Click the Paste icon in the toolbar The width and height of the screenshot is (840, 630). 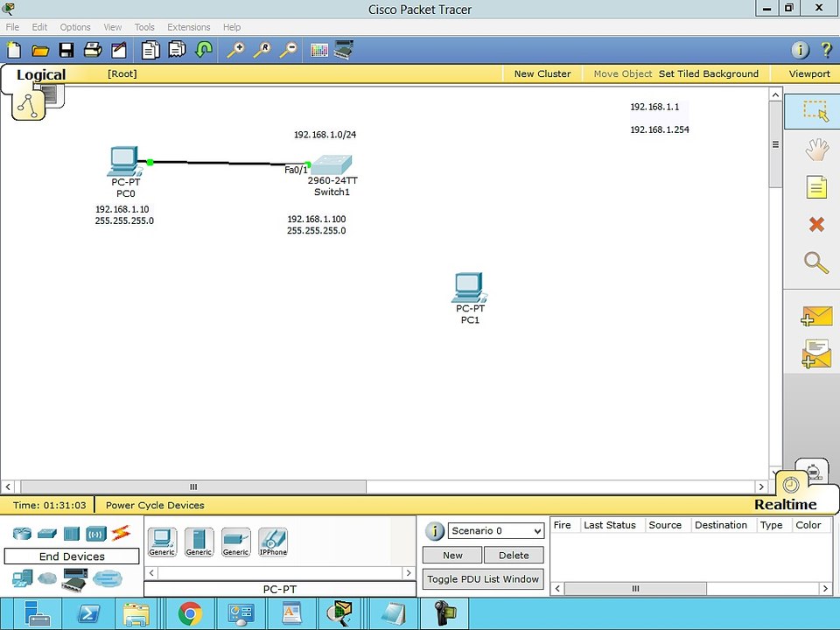177,51
